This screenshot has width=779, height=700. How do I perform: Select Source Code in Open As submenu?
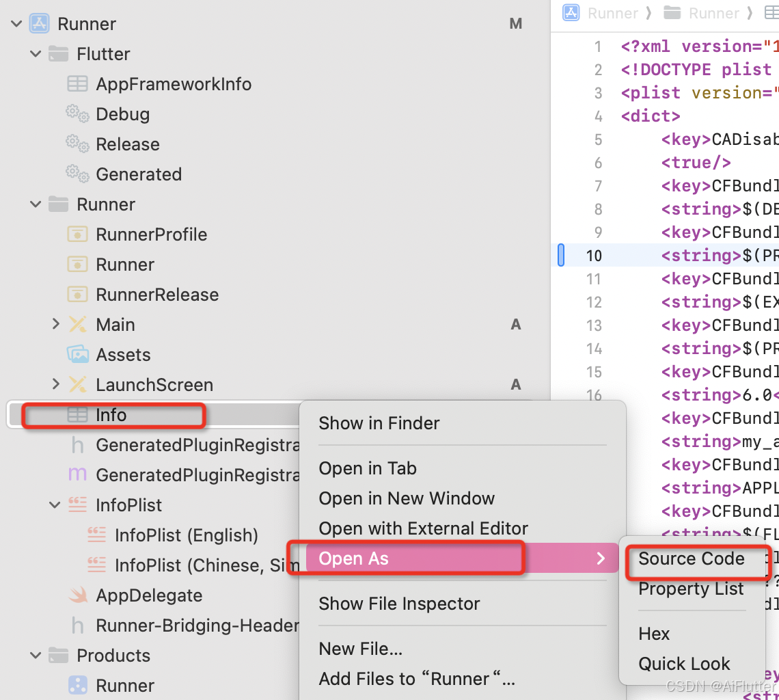tap(692, 558)
